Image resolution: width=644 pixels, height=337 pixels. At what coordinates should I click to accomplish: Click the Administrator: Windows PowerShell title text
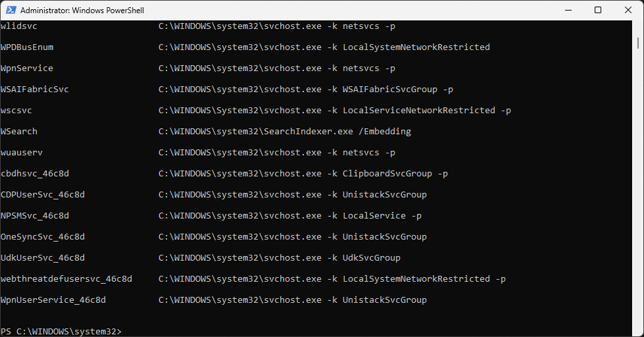tap(82, 11)
